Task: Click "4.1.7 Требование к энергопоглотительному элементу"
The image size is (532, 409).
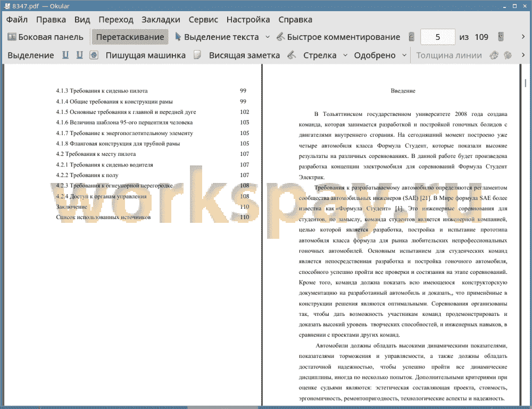Action: click(x=124, y=133)
